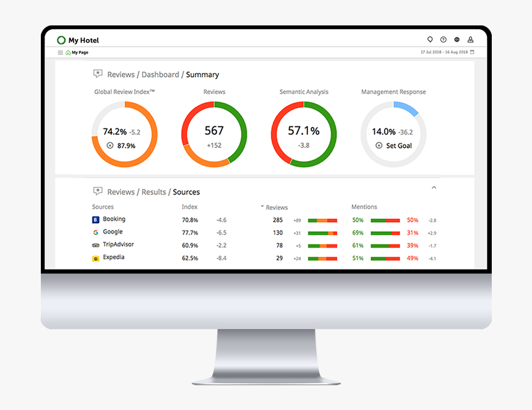
Task: Select the Expedia source name
Action: [114, 257]
